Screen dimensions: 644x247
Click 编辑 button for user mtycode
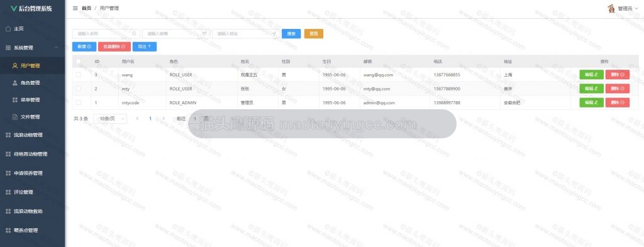coord(591,102)
